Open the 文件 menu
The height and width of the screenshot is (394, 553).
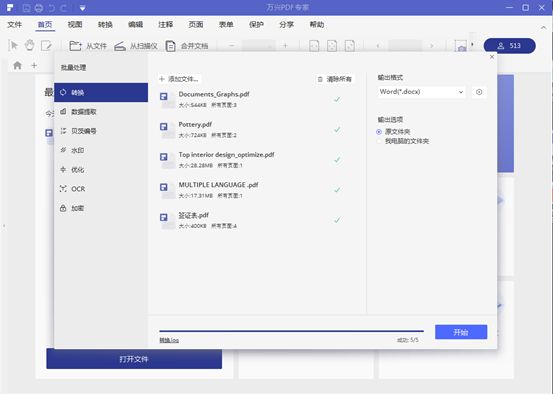[15, 25]
